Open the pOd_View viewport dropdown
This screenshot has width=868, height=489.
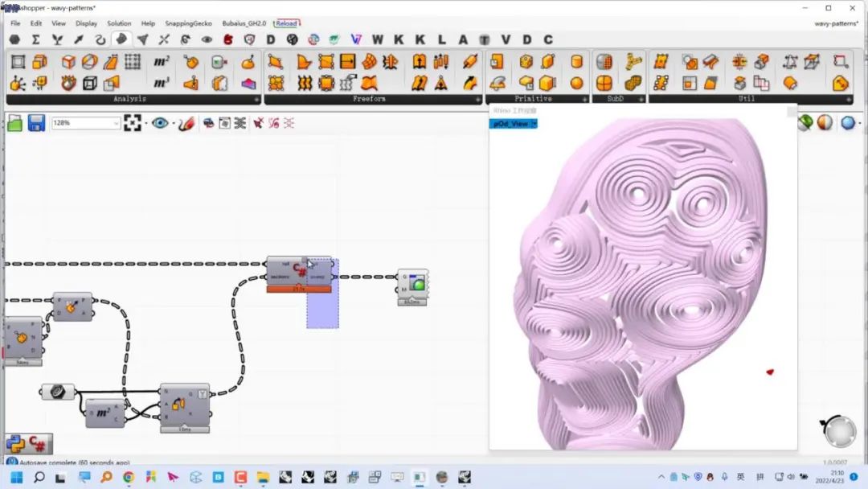513,124
